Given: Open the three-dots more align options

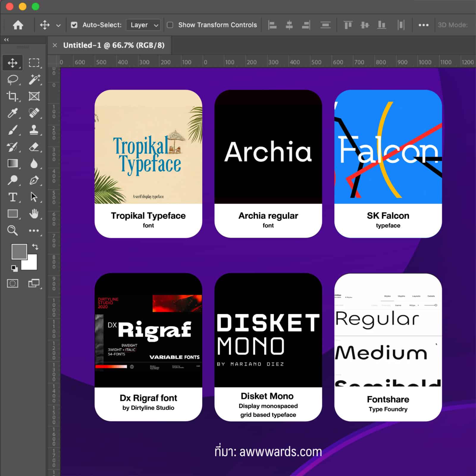Looking at the screenshot, I should coord(423,25).
